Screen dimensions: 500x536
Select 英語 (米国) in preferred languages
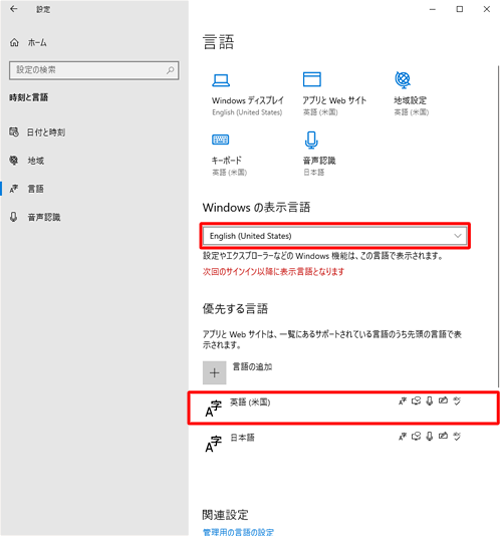[343, 408]
